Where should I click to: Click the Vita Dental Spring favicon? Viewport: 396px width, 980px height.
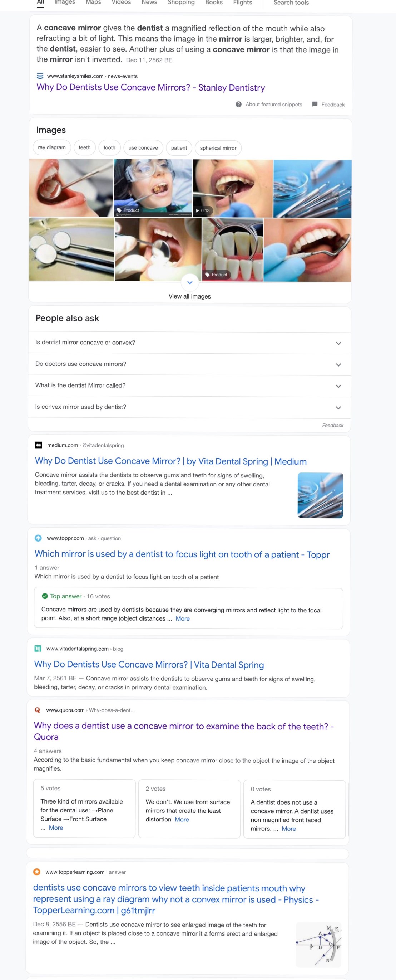pos(38,648)
